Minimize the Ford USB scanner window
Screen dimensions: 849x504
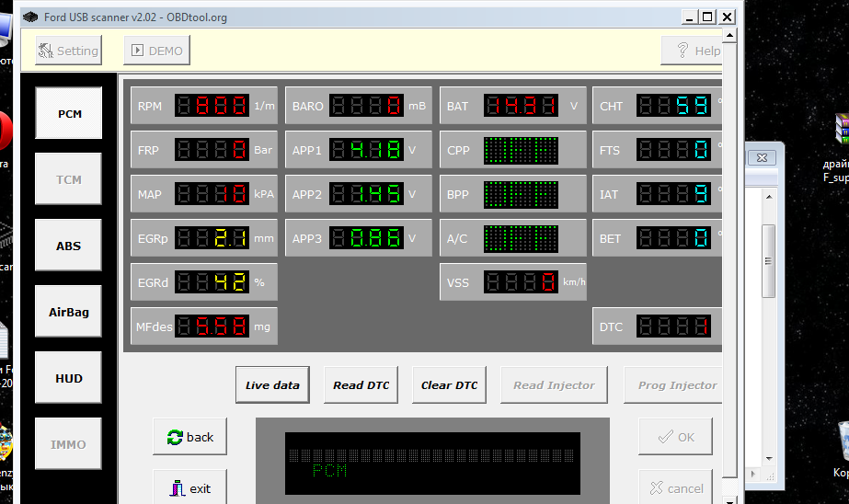[689, 17]
